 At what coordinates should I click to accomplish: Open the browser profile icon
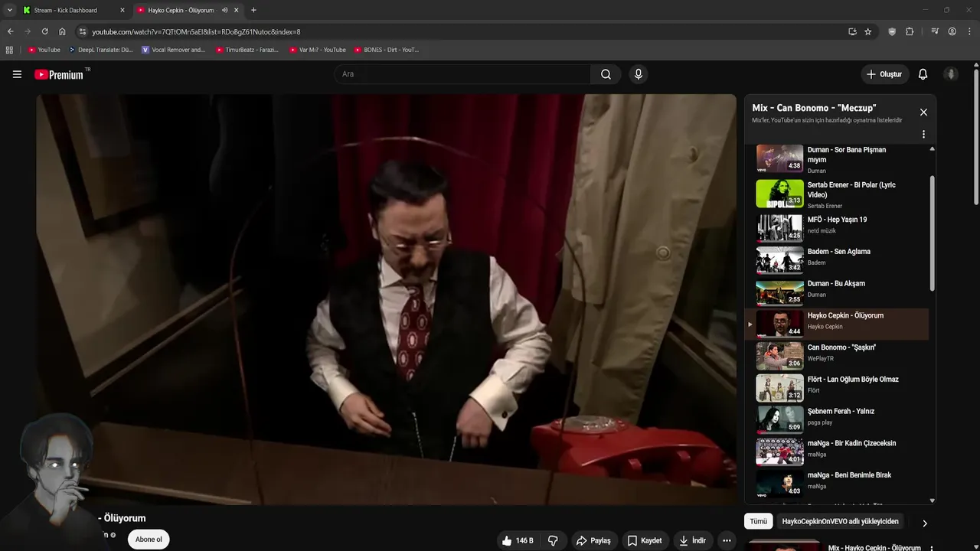click(x=952, y=31)
